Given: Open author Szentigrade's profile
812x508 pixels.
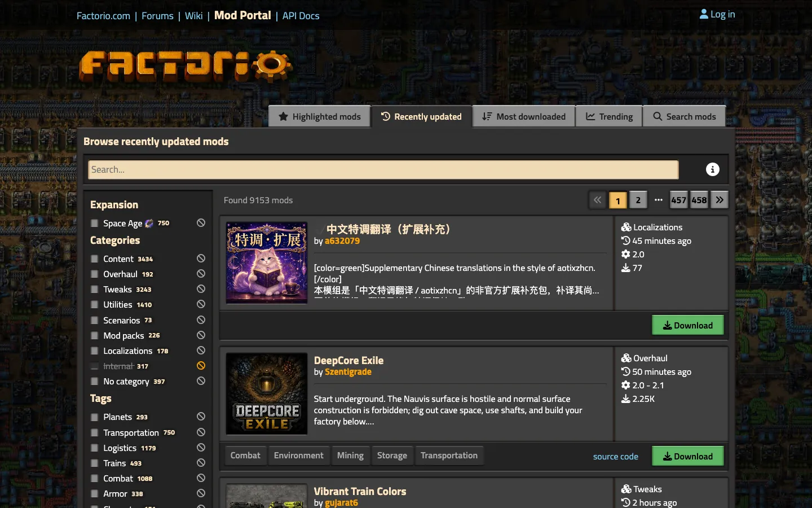Looking at the screenshot, I should [348, 371].
